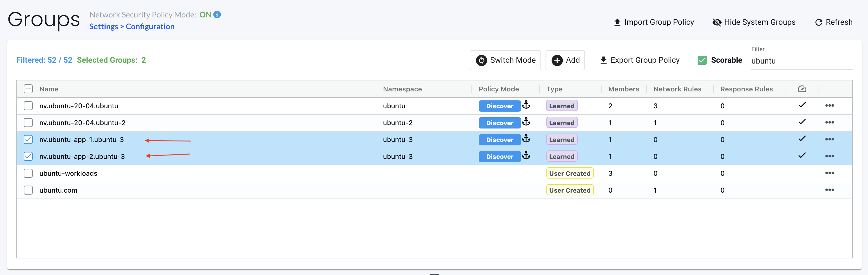Select the nv.ubuntu-app-2.ubuntu-3 group name
Viewport: 868px width, 275px height.
pyautogui.click(x=82, y=157)
